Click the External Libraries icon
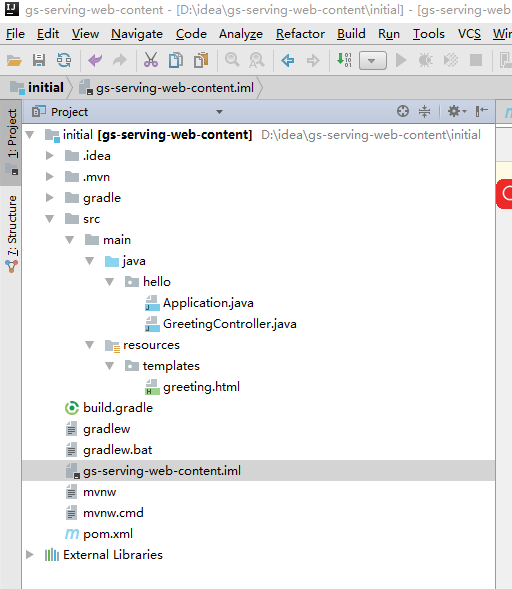512x589 pixels. 52,554
